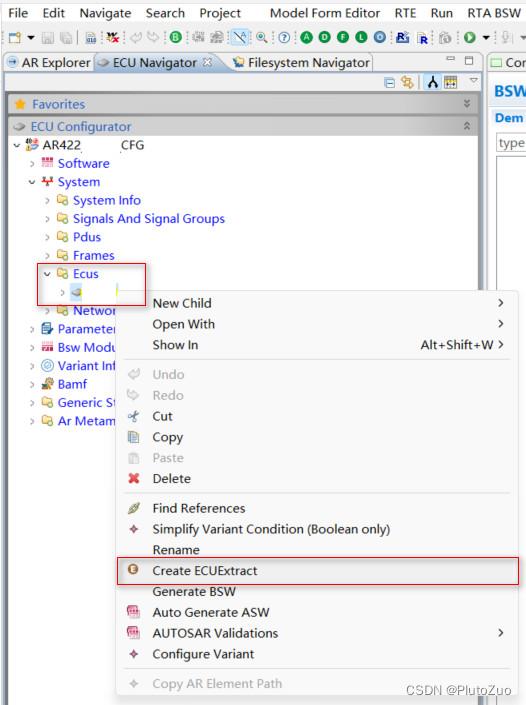Click Collapse All icon in navigator toolbar
This screenshot has height=705, width=526.
pyautogui.click(x=390, y=82)
